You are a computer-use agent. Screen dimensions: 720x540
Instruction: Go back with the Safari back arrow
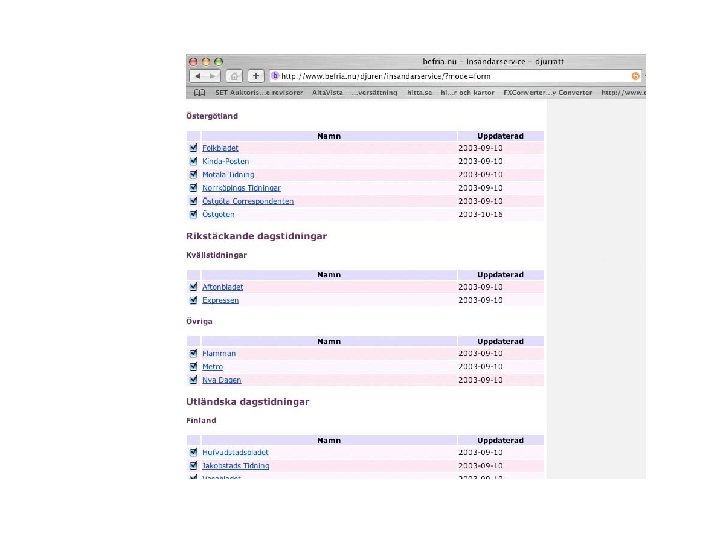pos(197,76)
